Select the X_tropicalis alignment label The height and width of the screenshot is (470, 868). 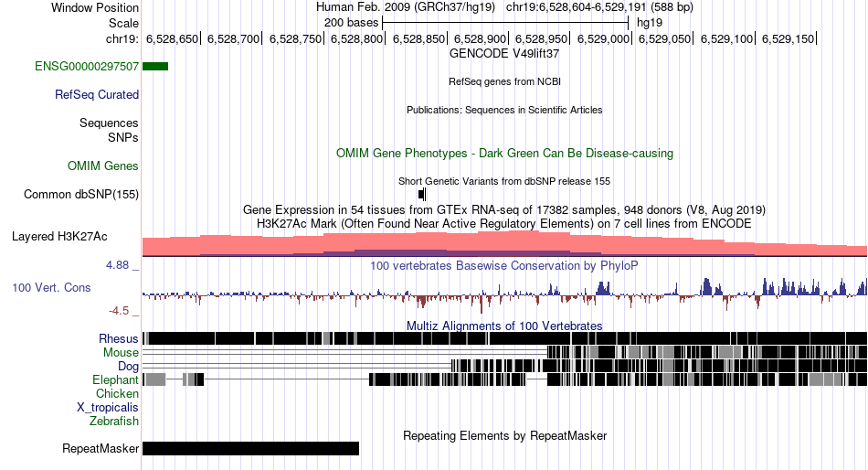[x=108, y=408]
